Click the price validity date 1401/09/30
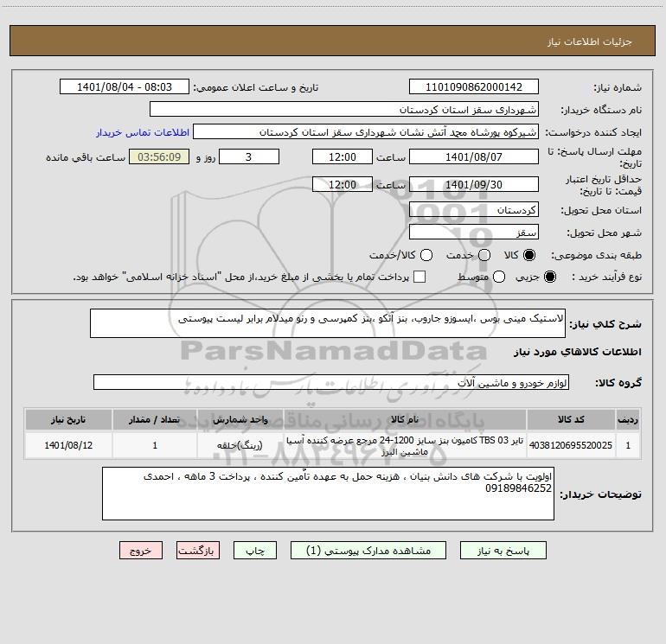 (x=474, y=184)
